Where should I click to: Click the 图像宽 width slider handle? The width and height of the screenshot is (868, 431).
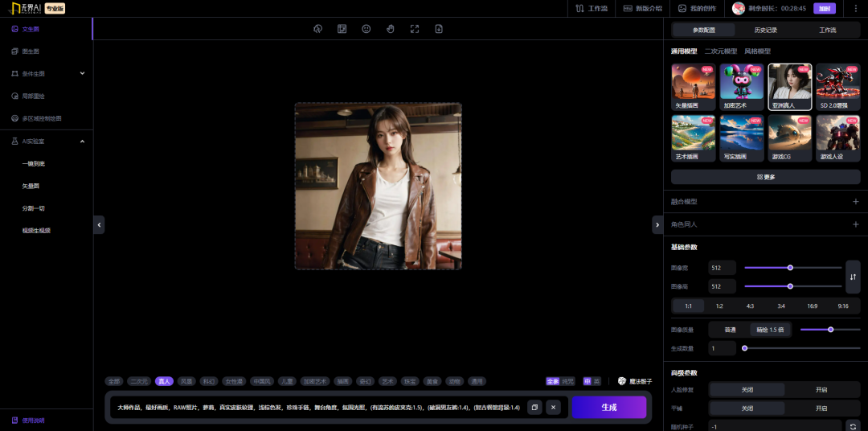tap(790, 267)
